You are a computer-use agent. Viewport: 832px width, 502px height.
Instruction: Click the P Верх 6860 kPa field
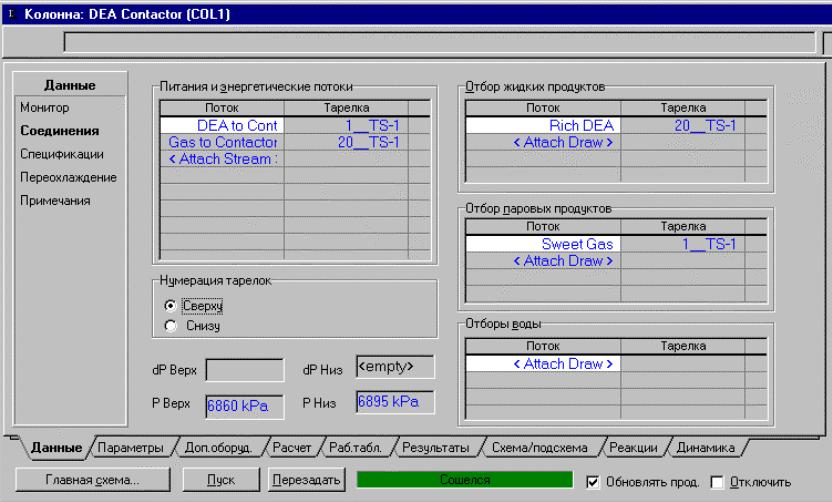point(245,406)
